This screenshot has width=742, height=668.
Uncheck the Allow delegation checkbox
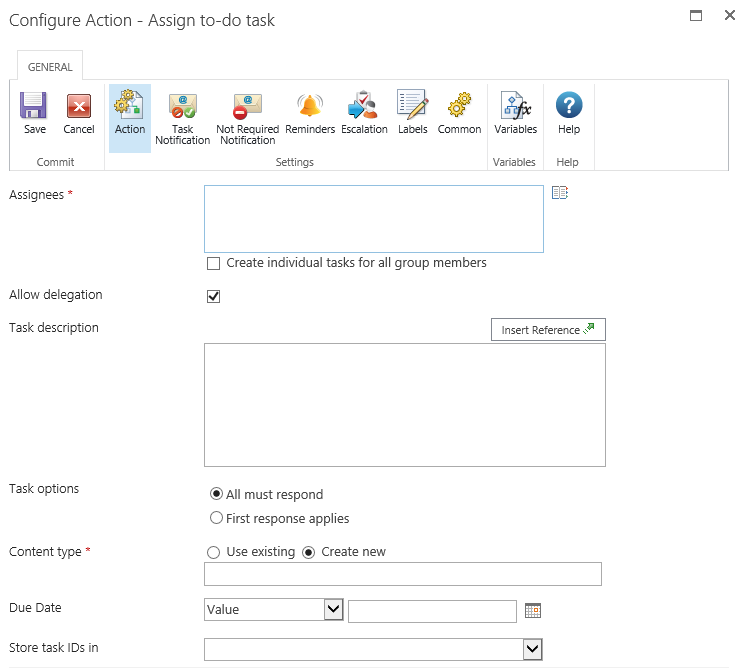point(213,296)
